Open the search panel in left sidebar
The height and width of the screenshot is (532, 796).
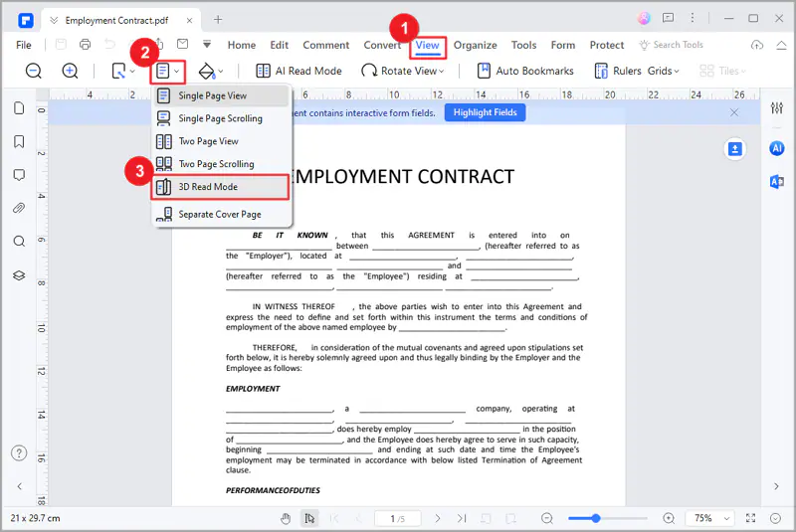[x=19, y=242]
